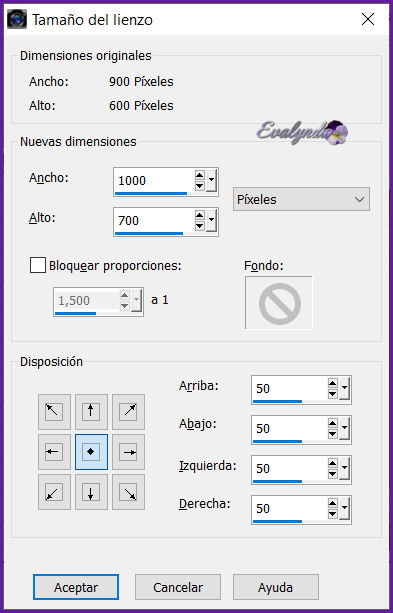Select the center placement button

(91, 452)
